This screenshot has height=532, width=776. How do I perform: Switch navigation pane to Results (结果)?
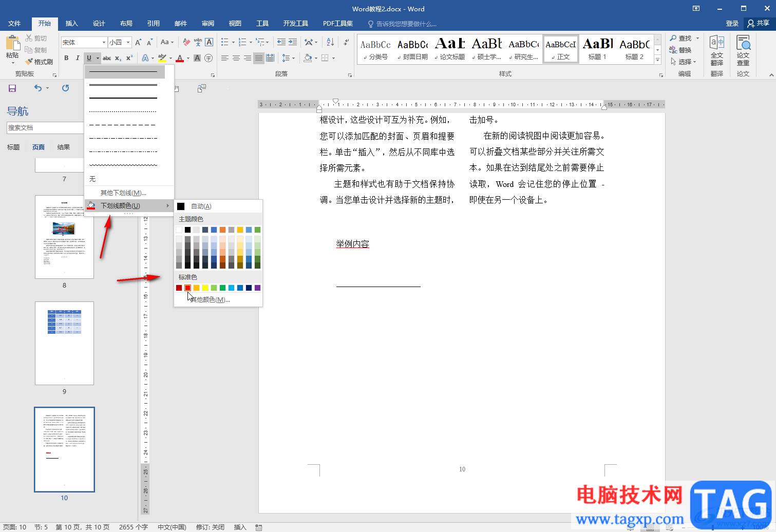(64, 147)
